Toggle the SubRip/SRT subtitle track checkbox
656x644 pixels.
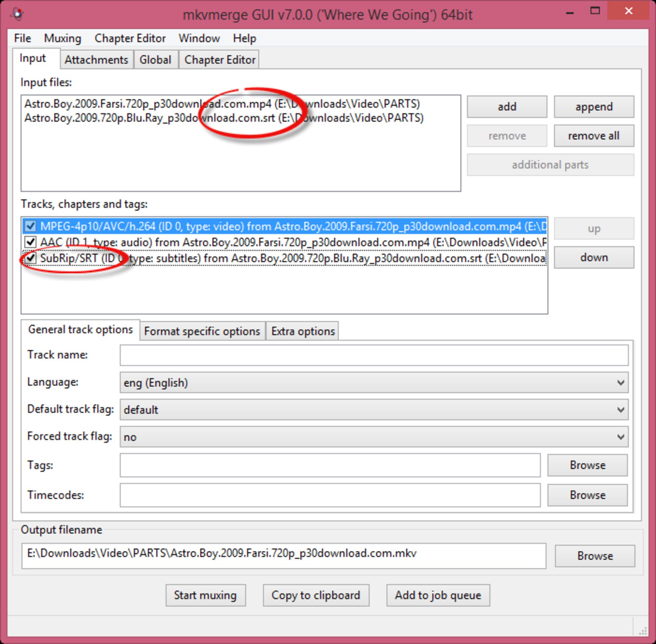(x=30, y=258)
